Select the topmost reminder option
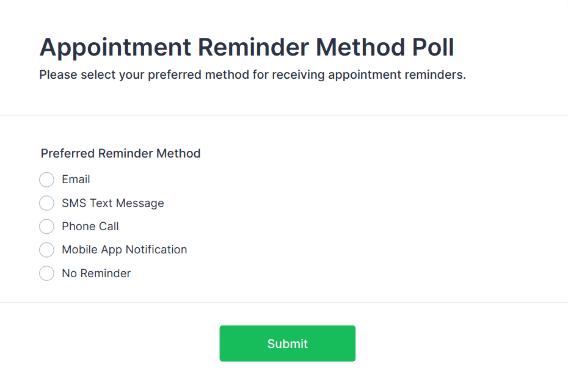The height and width of the screenshot is (392, 568). (46, 180)
